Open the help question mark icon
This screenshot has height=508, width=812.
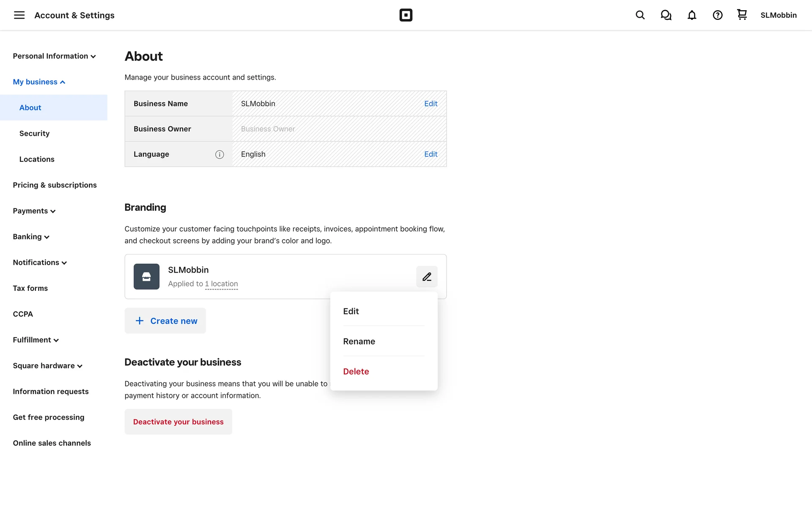pos(717,15)
